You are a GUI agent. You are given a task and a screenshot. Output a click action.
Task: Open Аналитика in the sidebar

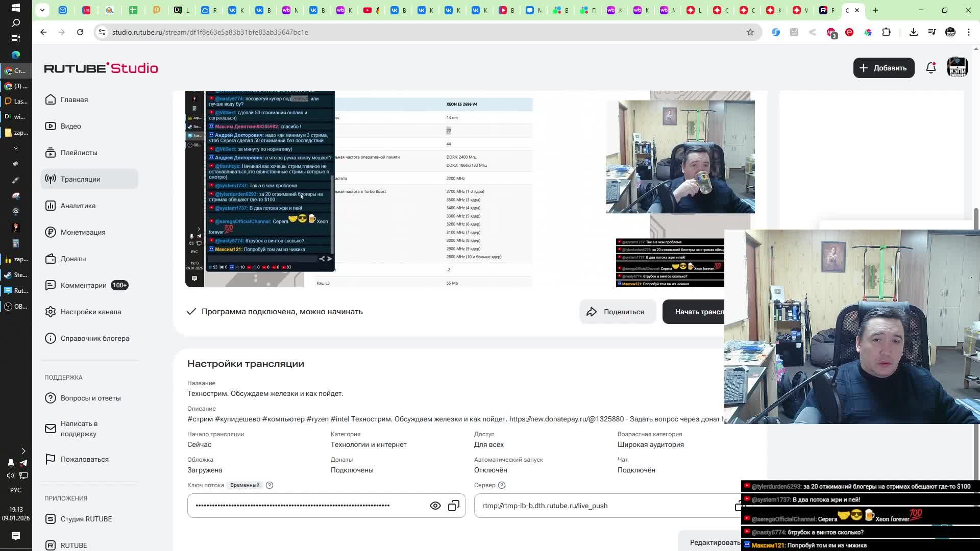[78, 206]
